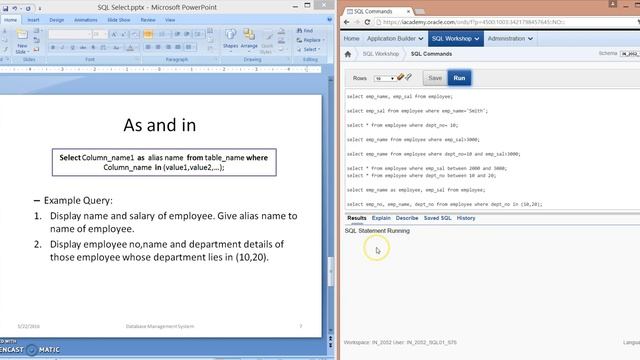Close the SQL Commands browser tab
The width and height of the screenshot is (640, 360).
[x=408, y=11]
